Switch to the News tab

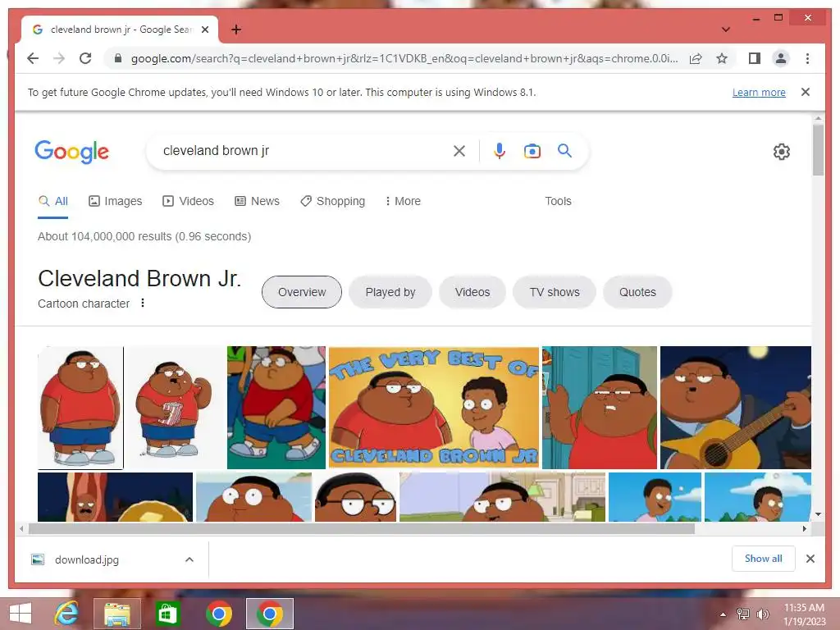coord(257,202)
